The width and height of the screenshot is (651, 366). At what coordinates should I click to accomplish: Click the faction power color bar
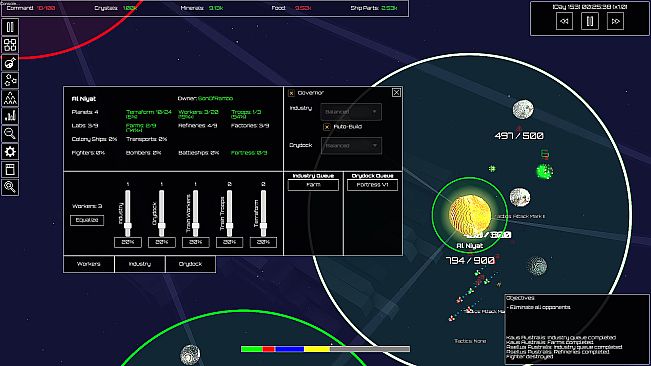click(325, 349)
